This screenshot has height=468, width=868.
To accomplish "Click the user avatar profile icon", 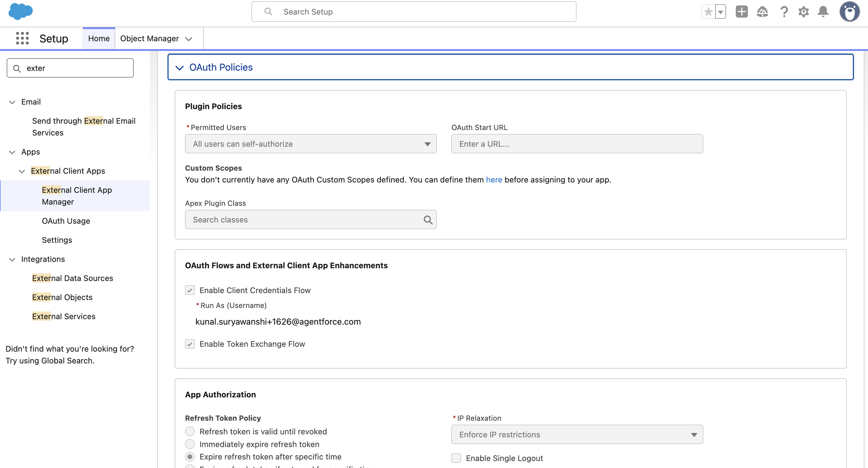I will 849,12.
